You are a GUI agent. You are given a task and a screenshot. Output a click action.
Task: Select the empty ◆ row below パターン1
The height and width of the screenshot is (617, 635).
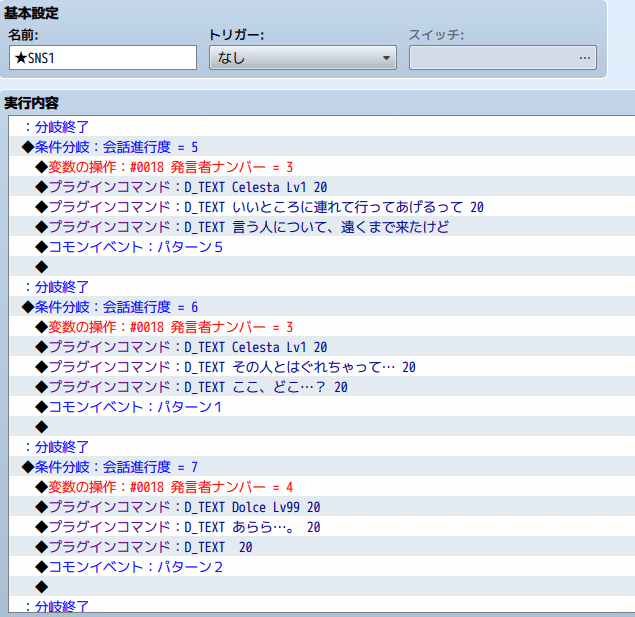322,426
